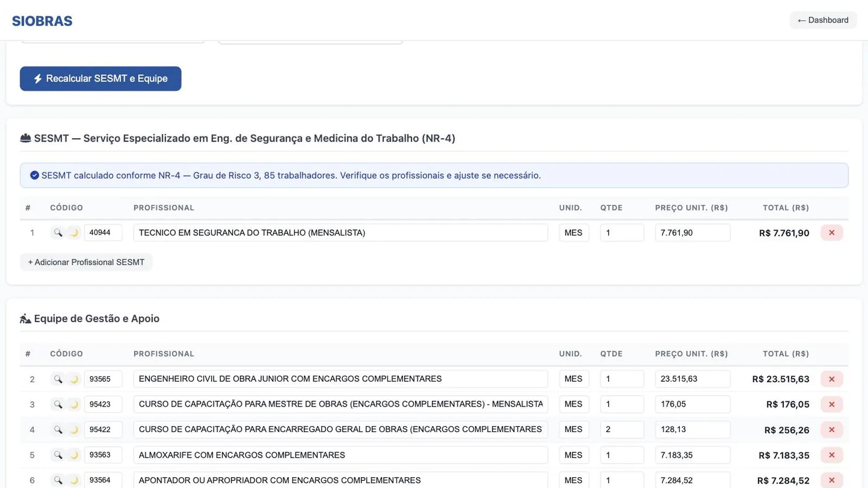868x488 pixels.
Task: Search the code for row 95423
Action: click(58, 404)
